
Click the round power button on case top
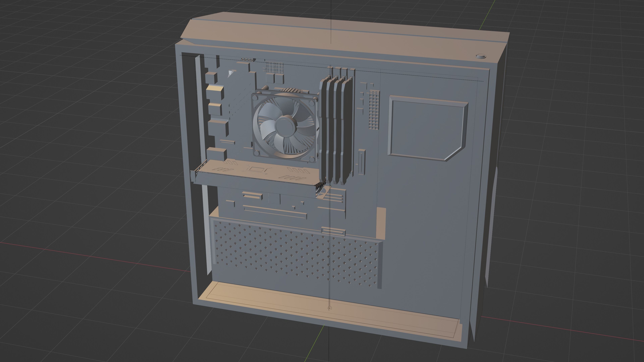coord(481,56)
